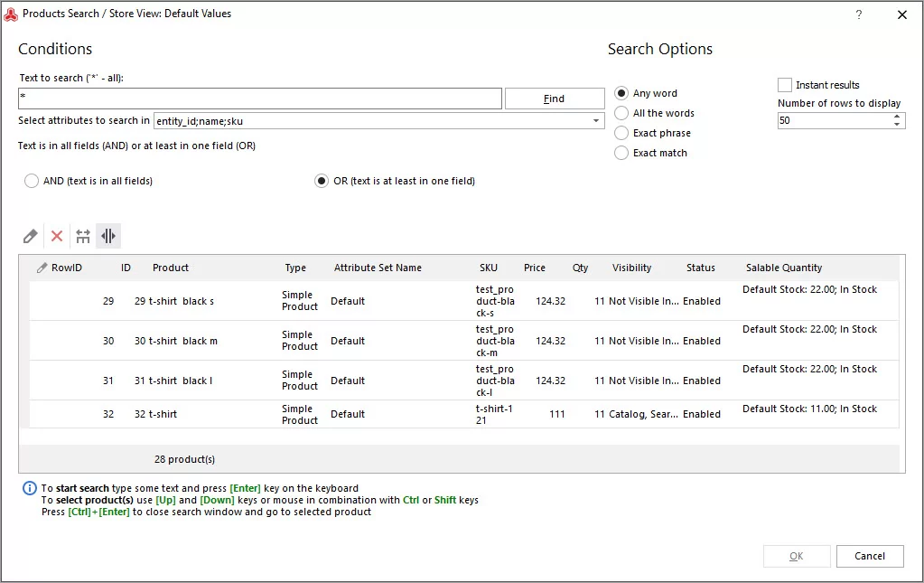Increase the number of rows to display
This screenshot has height=583, width=924.
click(x=897, y=117)
